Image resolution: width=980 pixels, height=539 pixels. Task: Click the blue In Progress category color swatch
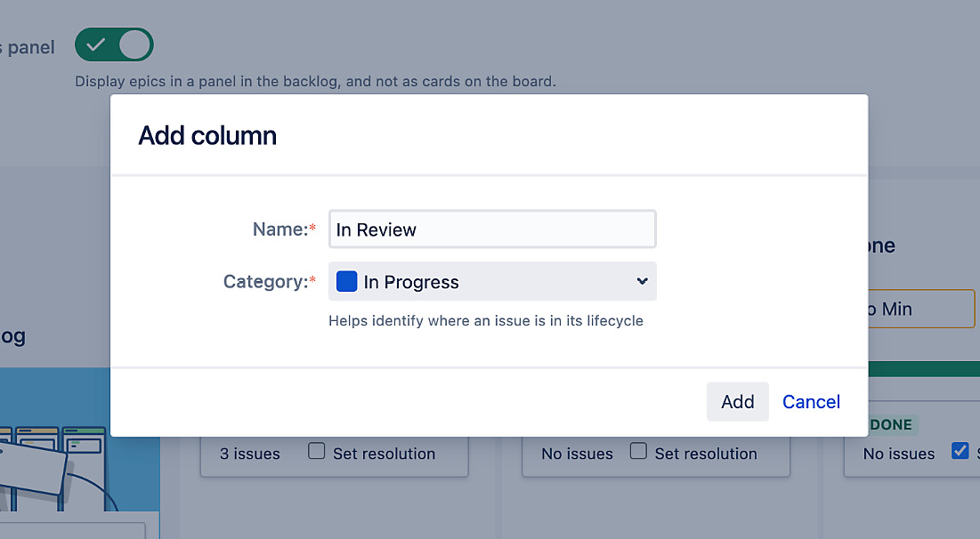tap(346, 280)
